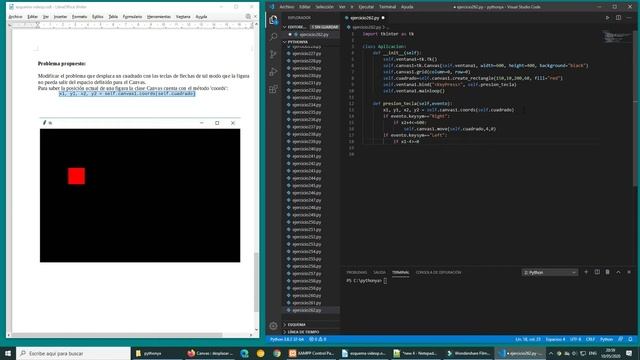This screenshot has width=640, height=360.
Task: Open Writer Insertar menu
Action: click(60, 17)
